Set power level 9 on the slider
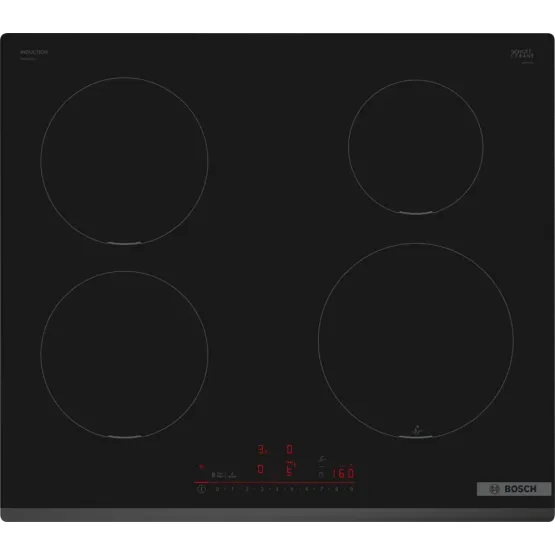 pyautogui.click(x=351, y=489)
